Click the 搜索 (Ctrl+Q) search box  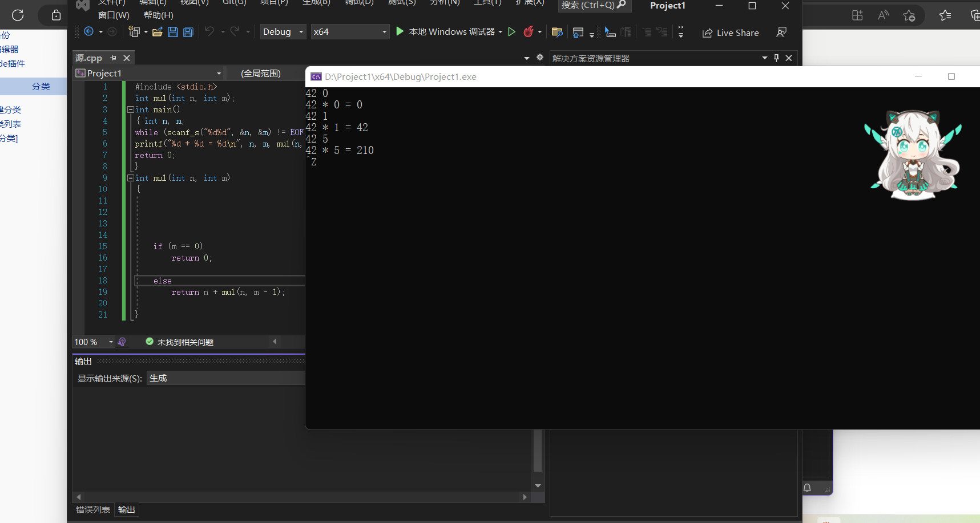click(x=594, y=6)
